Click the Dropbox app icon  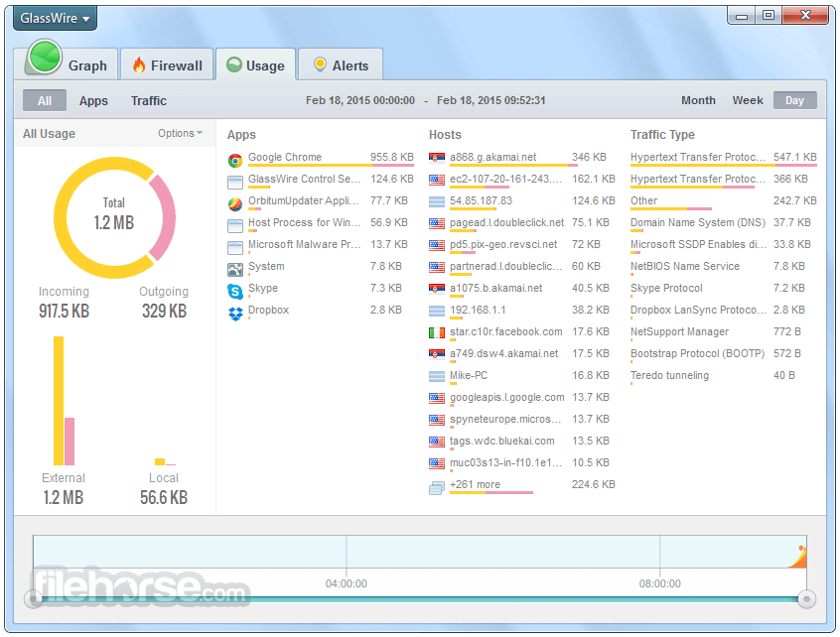[x=235, y=314]
